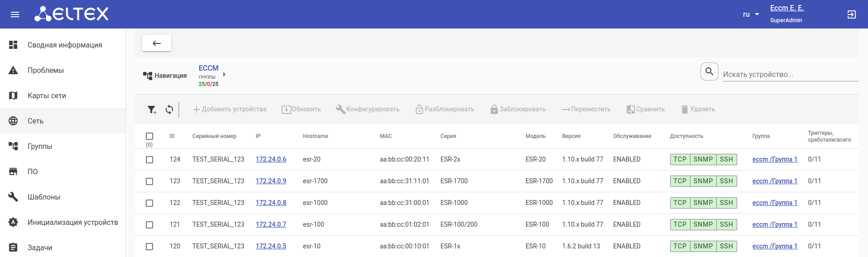
Task: Go to Шаблоны in the sidebar
Action: [x=44, y=197]
